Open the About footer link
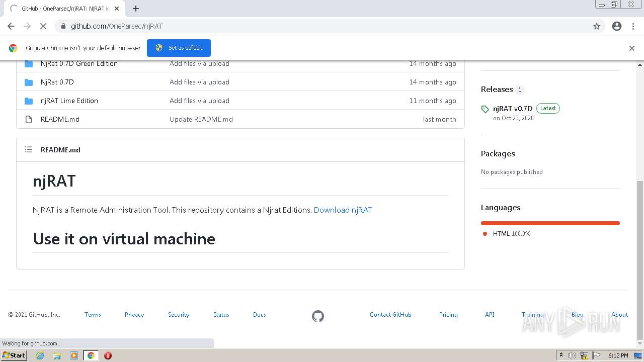Image resolution: width=644 pixels, height=362 pixels. [620, 315]
